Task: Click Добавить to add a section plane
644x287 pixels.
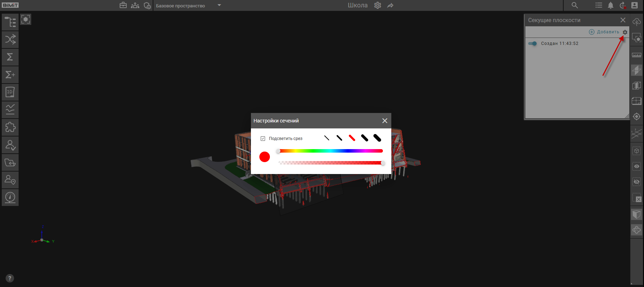Action: tap(604, 32)
